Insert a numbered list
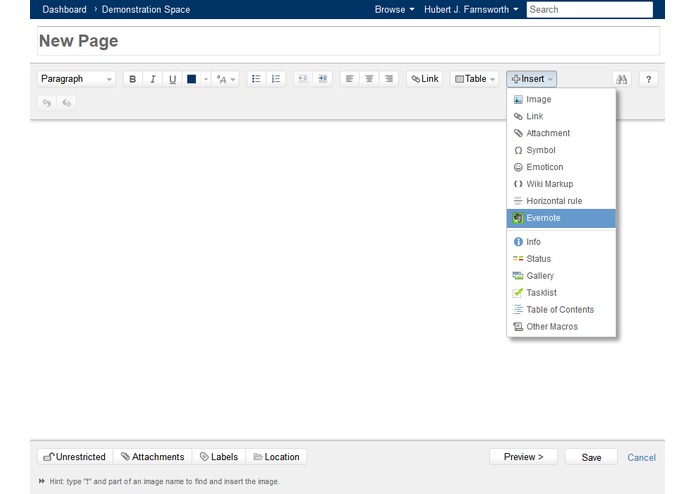This screenshot has height=494, width=695. [x=276, y=79]
